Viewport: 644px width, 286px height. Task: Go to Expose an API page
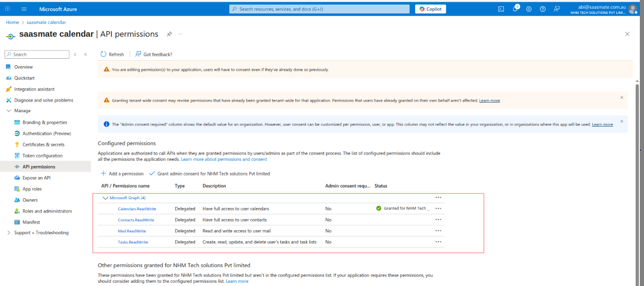37,178
